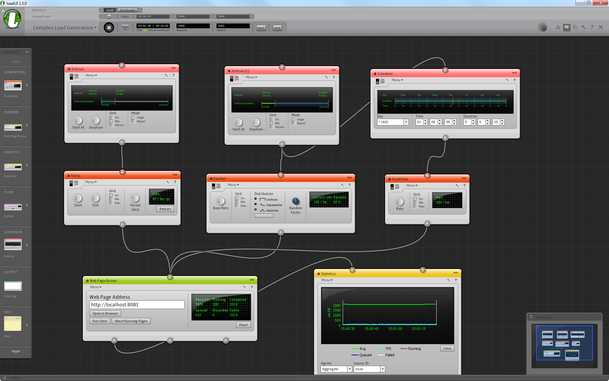The height and width of the screenshot is (381, 609).
Task: Open the toolbar help question mark
Action: pyautogui.click(x=592, y=27)
